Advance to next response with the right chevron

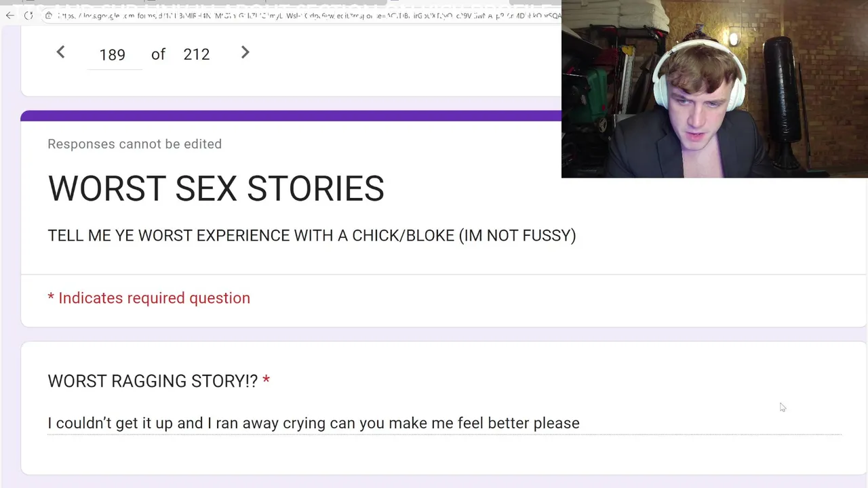click(245, 52)
